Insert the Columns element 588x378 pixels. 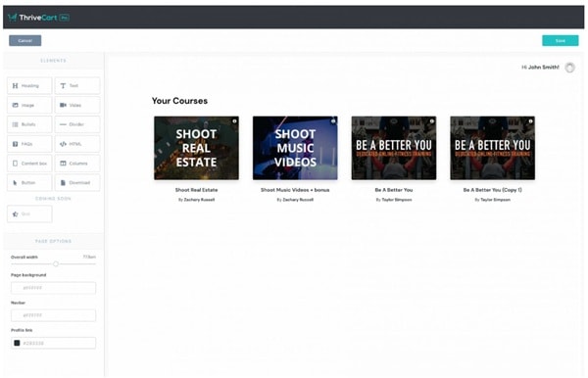pyautogui.click(x=77, y=164)
